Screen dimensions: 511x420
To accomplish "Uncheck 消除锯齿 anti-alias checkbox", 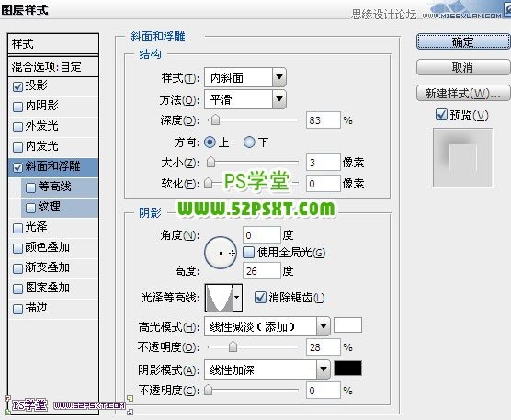I will 260,297.
